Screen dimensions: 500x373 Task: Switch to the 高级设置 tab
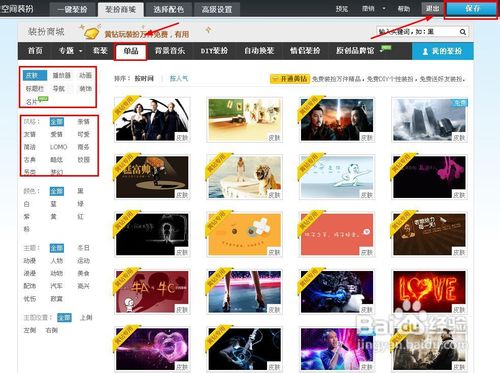(217, 9)
